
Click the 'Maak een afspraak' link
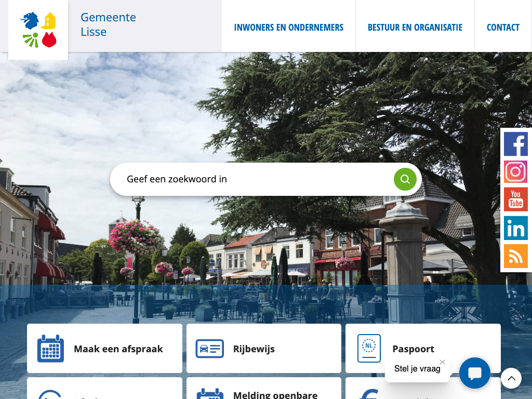118,349
